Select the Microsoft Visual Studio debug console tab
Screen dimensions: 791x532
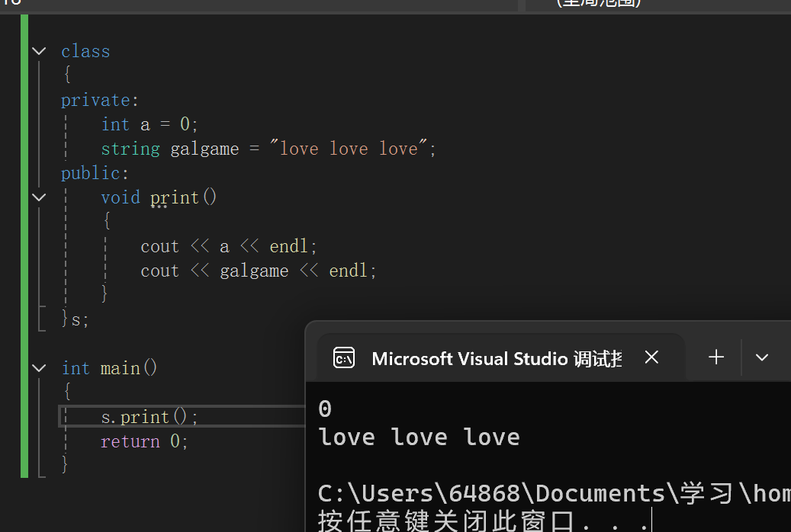coord(500,357)
